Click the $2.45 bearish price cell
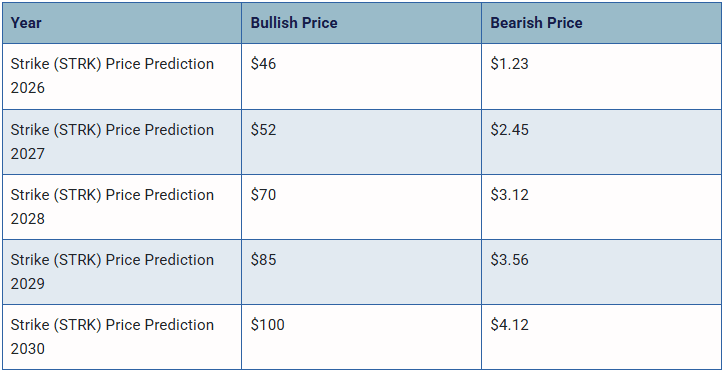 click(x=601, y=142)
